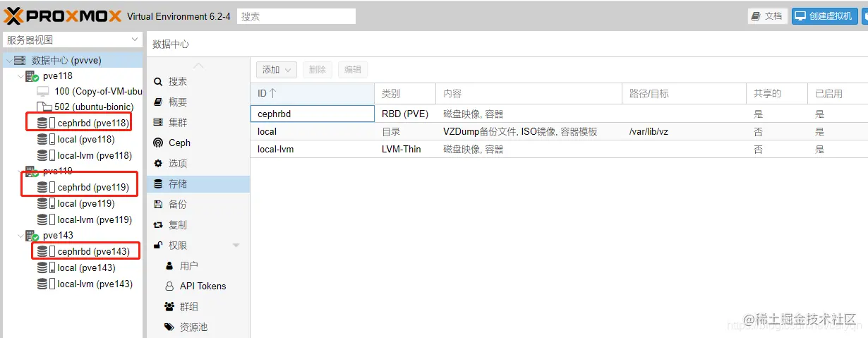Click the 删除 remove button
The width and height of the screenshot is (868, 338).
(318, 69)
